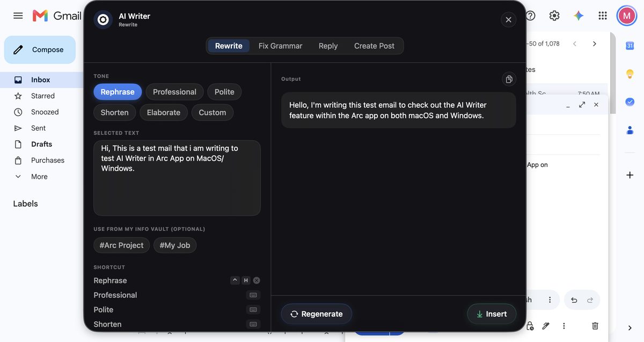This screenshot has width=644, height=342.
Task: Undo in the compose toolbar
Action: pos(574,300)
